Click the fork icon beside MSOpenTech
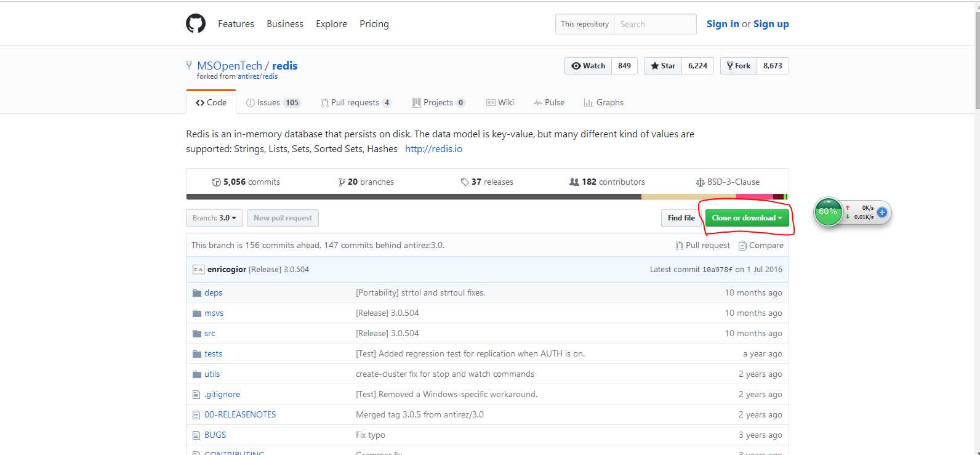 (x=189, y=65)
